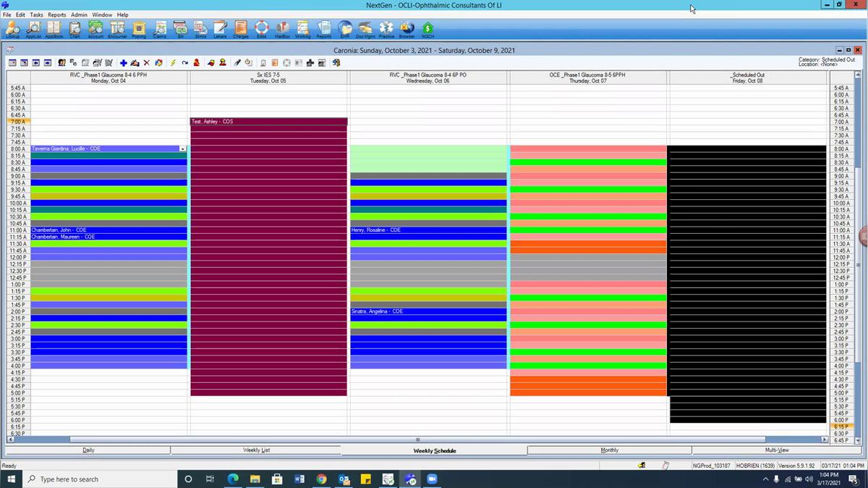Open the Lookup icon
This screenshot has width=868, height=488.
coord(12,29)
